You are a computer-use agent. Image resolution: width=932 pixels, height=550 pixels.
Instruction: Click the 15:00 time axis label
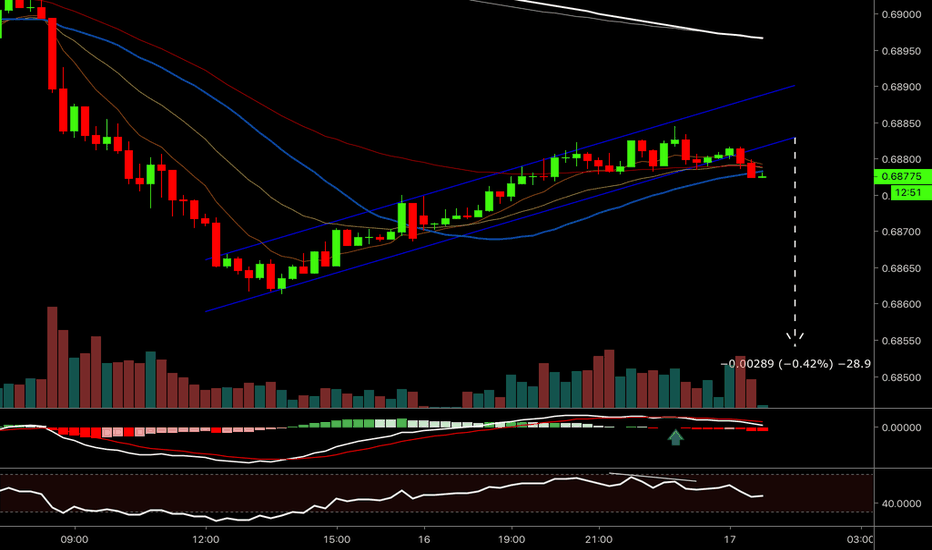tap(336, 539)
